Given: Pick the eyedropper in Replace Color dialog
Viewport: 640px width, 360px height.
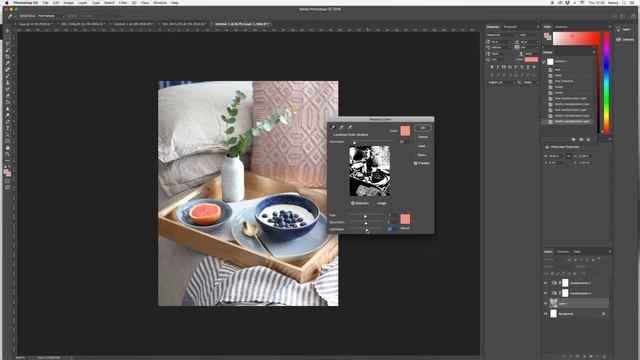Looking at the screenshot, I should click(333, 127).
